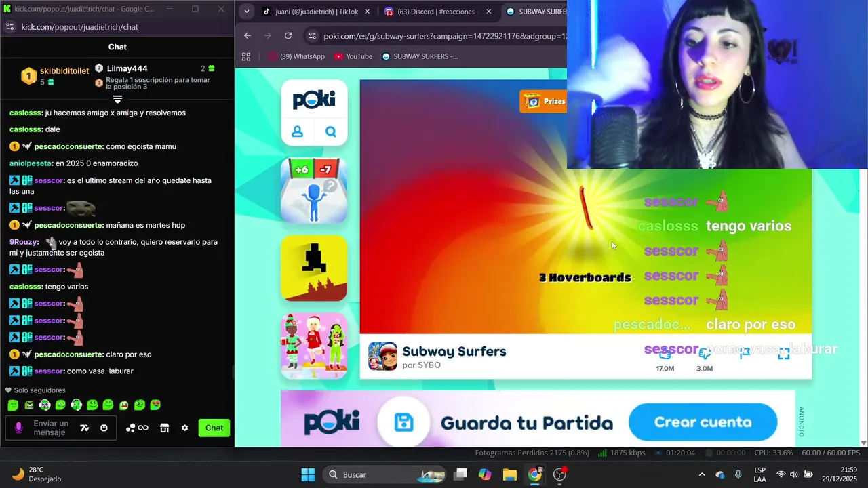Viewport: 868px width, 488px height.
Task: Reload the Poki page
Action: [288, 35]
